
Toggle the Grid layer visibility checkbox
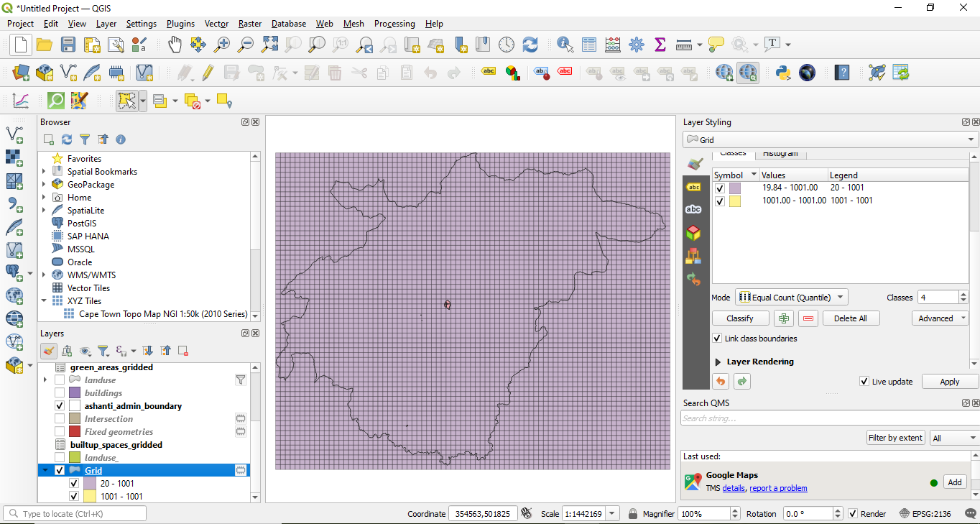click(60, 471)
